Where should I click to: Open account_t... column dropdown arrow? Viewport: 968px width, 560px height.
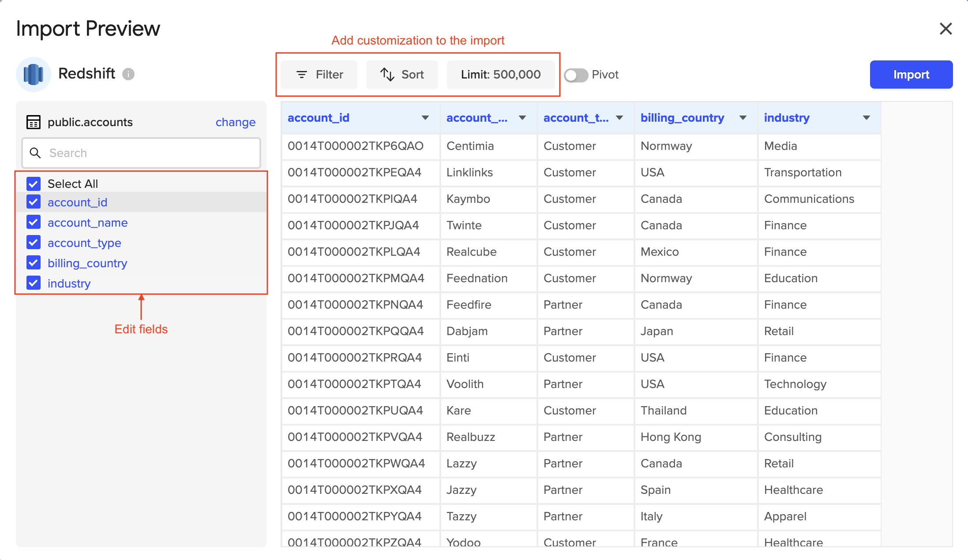point(619,118)
